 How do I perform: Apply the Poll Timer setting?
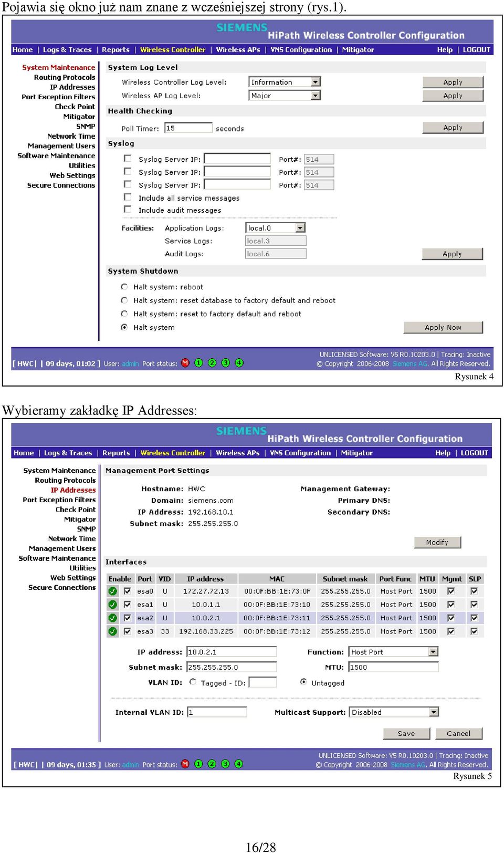(453, 128)
